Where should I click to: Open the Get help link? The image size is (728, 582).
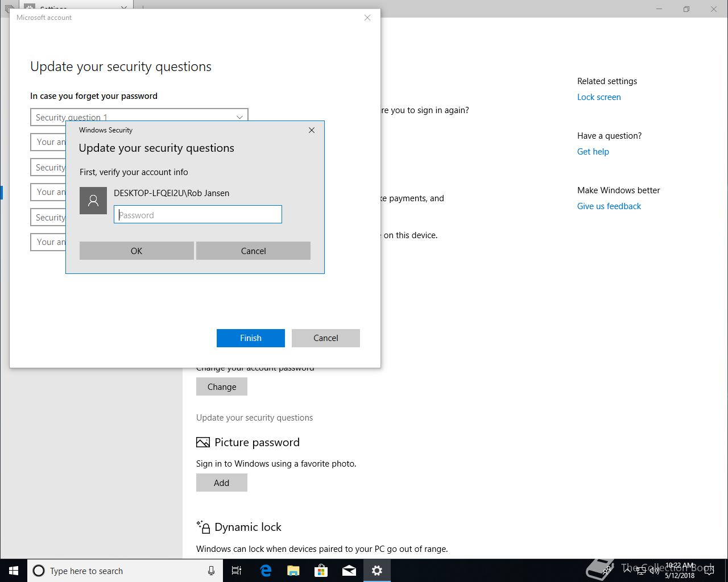click(x=593, y=152)
